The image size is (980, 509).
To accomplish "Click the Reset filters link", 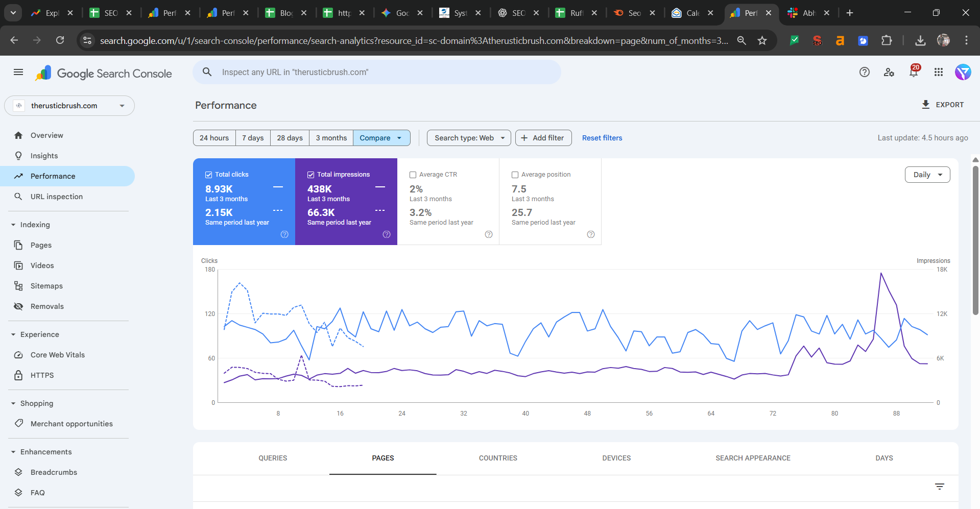I will [x=602, y=138].
